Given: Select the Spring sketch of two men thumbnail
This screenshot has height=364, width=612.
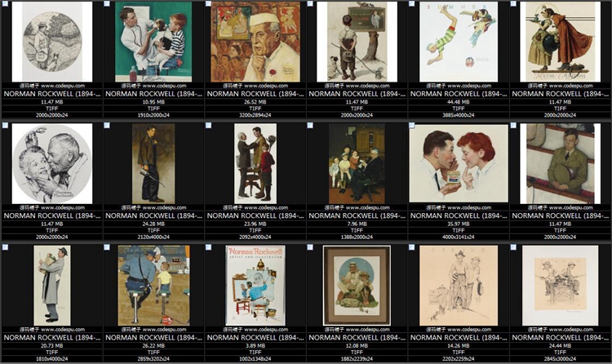Looking at the screenshot, I should point(459,286).
